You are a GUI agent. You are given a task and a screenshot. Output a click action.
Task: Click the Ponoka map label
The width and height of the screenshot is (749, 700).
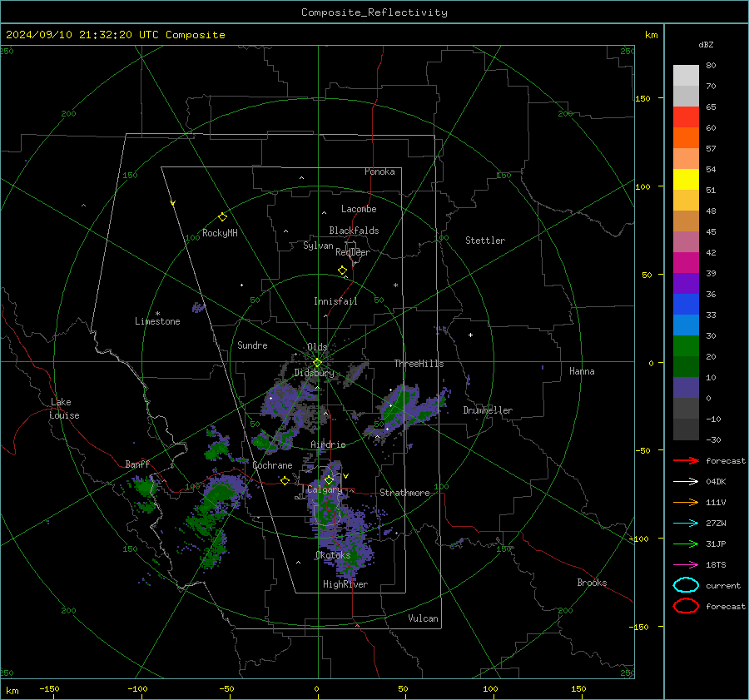(x=379, y=171)
